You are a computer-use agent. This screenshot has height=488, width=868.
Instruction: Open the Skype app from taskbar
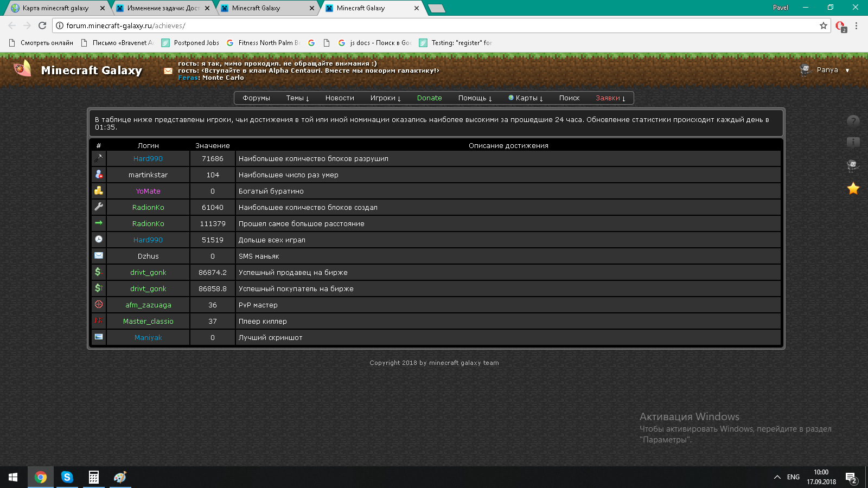coord(67,477)
